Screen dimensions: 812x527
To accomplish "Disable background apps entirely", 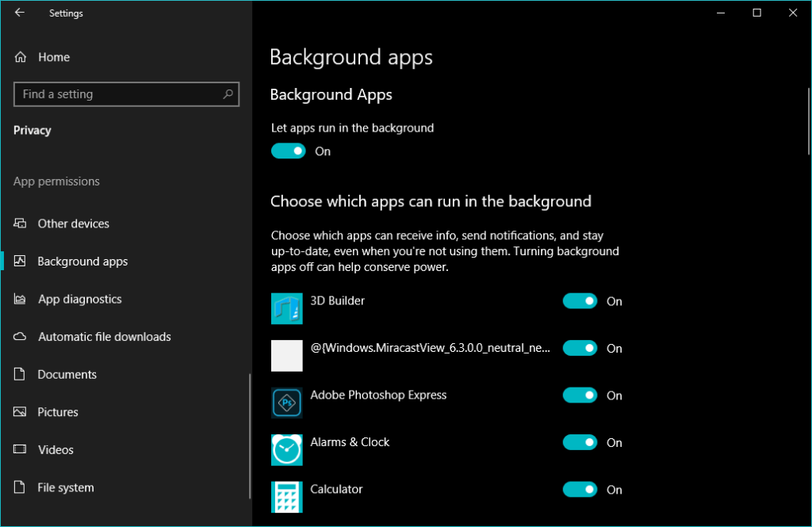I will coord(288,151).
